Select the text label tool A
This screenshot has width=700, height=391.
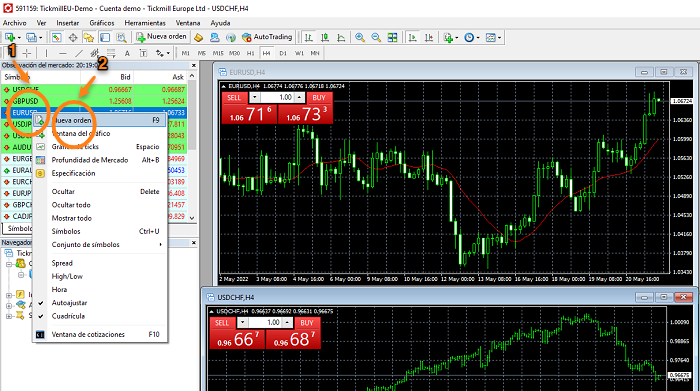(x=127, y=53)
